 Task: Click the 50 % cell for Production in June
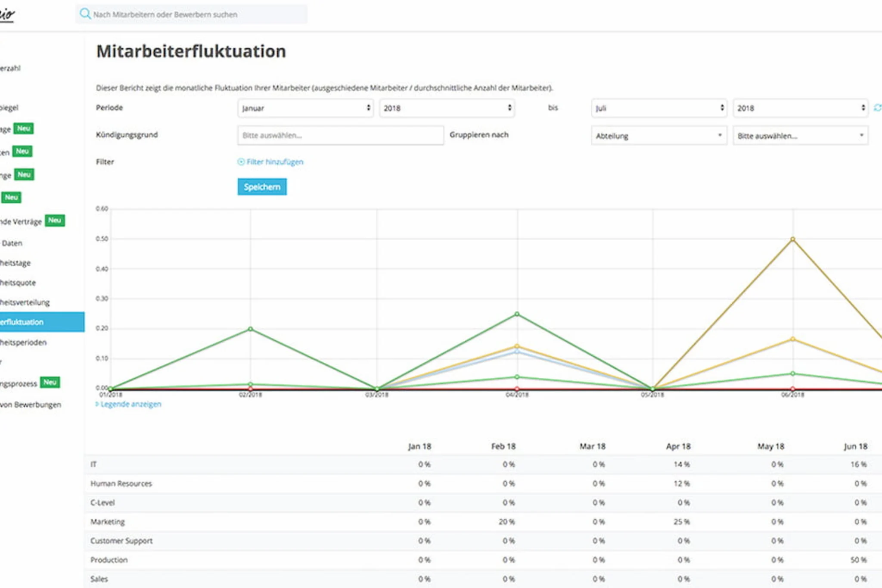859,560
